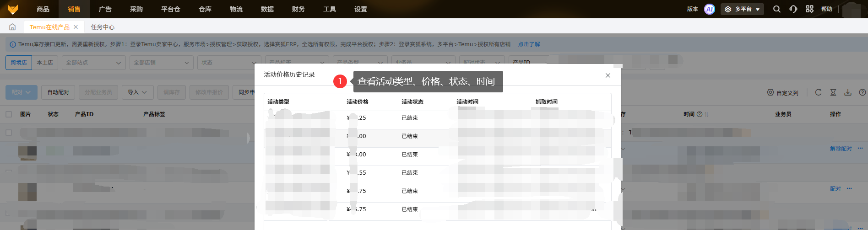868x230 pixels.
Task: Expand the 状态 filter dropdown
Action: point(229,63)
